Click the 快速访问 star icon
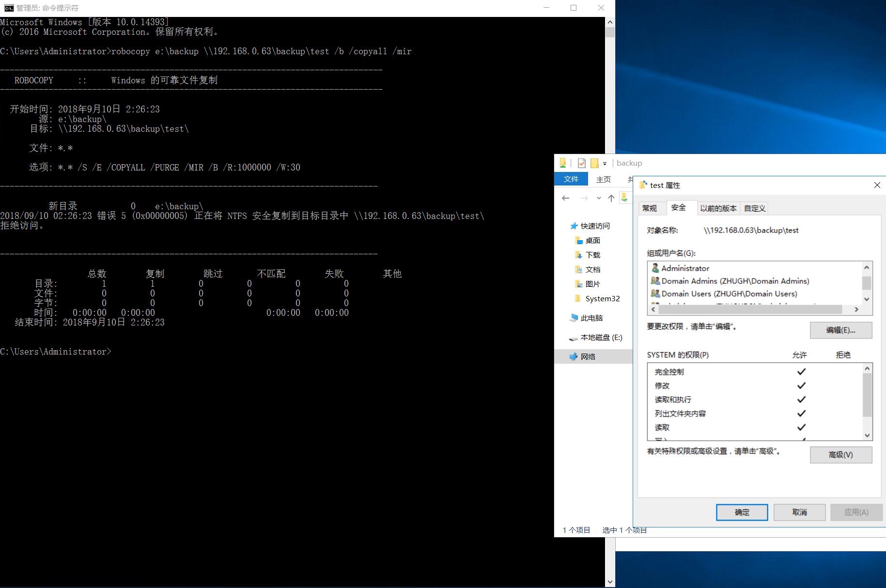Image resolution: width=886 pixels, height=588 pixels. click(x=574, y=226)
